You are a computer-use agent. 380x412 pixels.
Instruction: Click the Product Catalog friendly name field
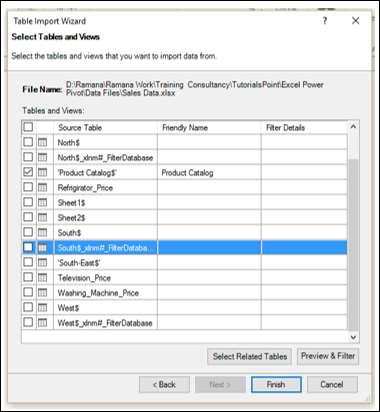pyautogui.click(x=209, y=173)
